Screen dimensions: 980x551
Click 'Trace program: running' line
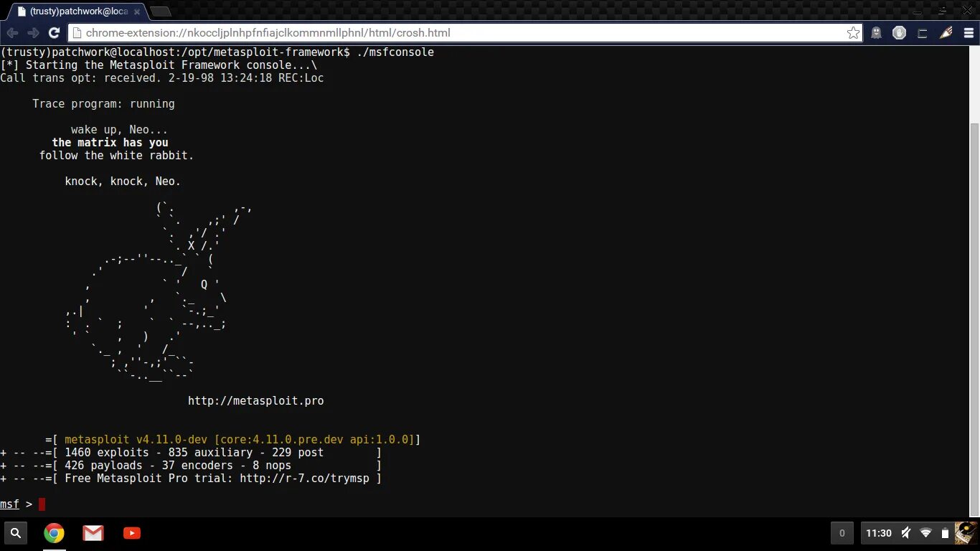click(103, 104)
